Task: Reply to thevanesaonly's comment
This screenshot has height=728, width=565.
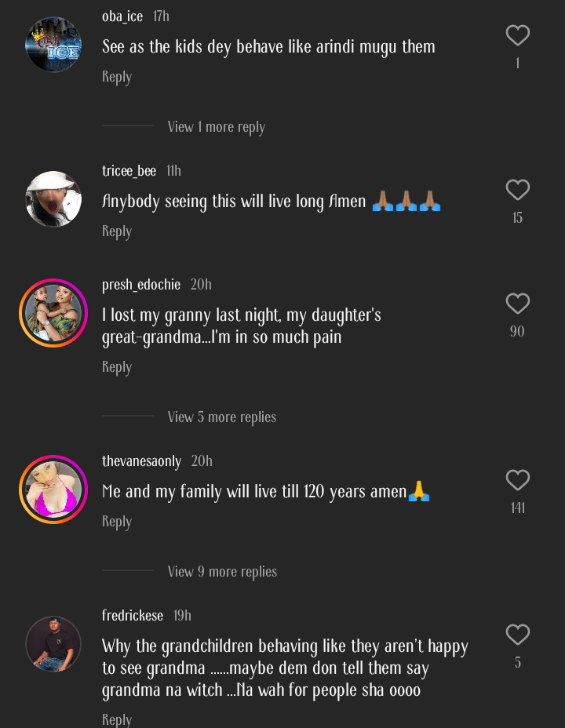Action: pyautogui.click(x=116, y=522)
